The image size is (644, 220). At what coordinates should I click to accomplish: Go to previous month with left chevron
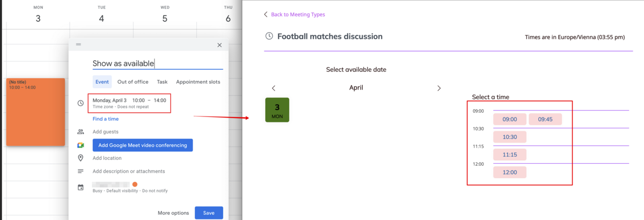tap(274, 88)
